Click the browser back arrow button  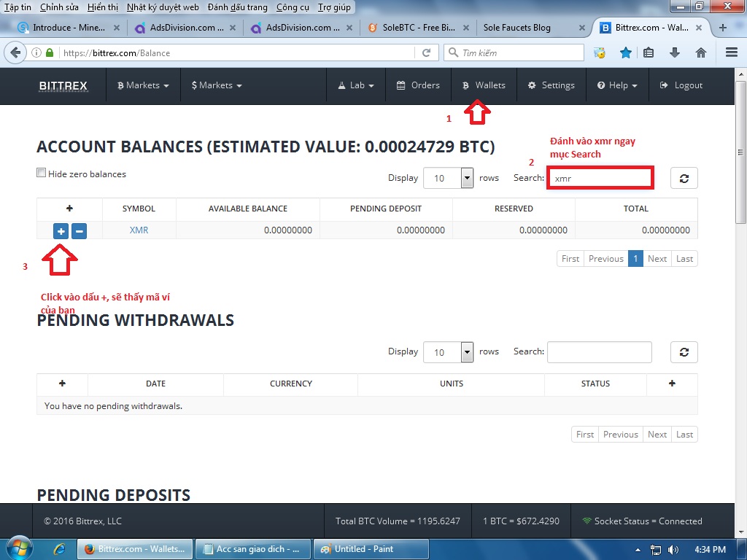tap(15, 52)
